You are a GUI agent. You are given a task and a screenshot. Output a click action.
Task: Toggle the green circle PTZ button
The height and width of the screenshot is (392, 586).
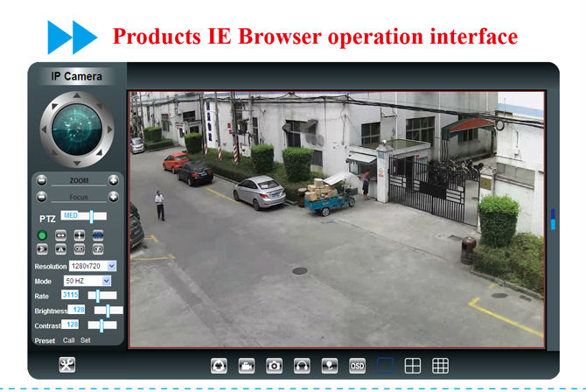point(42,235)
